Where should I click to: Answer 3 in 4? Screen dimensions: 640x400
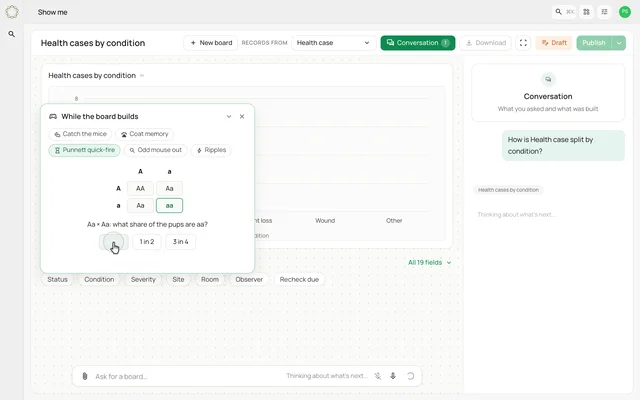pyautogui.click(x=180, y=242)
